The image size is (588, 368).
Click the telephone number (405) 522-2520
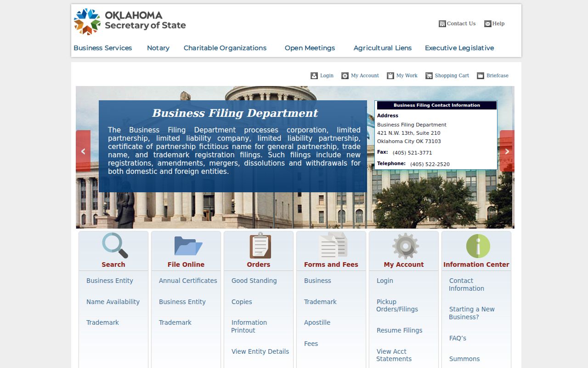tap(430, 164)
